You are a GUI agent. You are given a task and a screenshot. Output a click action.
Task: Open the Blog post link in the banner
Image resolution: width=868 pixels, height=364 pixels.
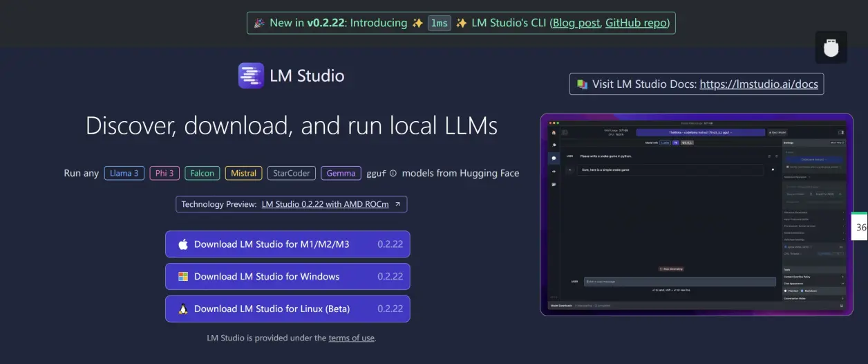point(577,23)
